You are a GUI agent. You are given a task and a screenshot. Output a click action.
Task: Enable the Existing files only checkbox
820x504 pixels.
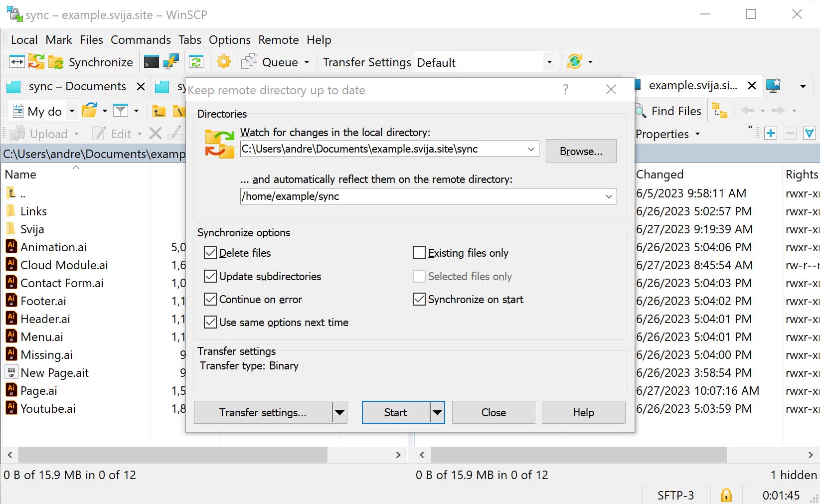[x=419, y=253]
